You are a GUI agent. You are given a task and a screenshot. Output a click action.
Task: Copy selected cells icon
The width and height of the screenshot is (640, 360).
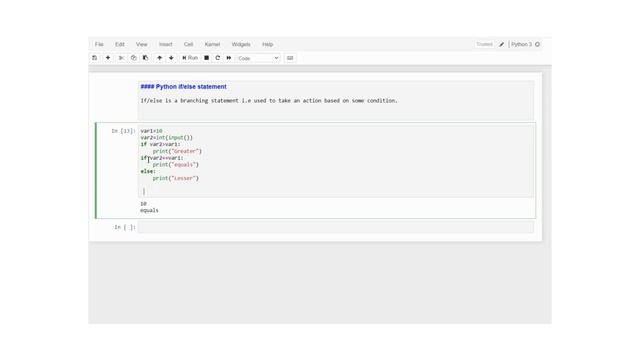133,58
